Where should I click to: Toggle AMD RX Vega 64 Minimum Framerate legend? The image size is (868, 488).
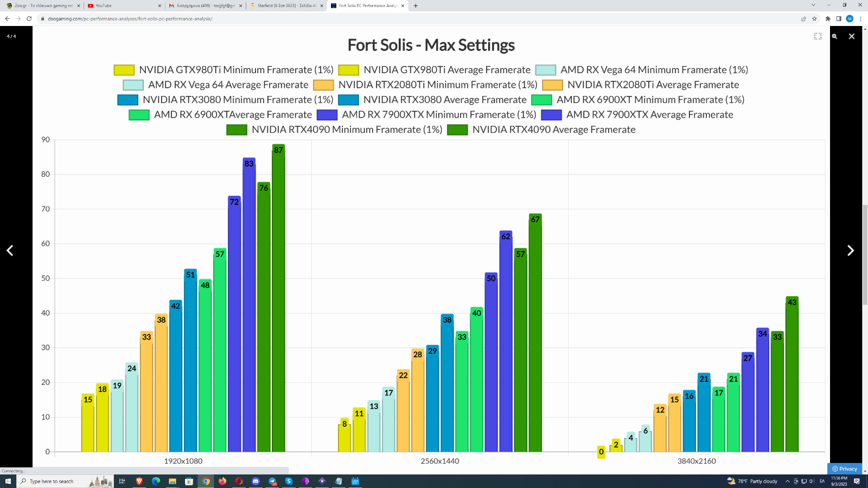pos(642,70)
